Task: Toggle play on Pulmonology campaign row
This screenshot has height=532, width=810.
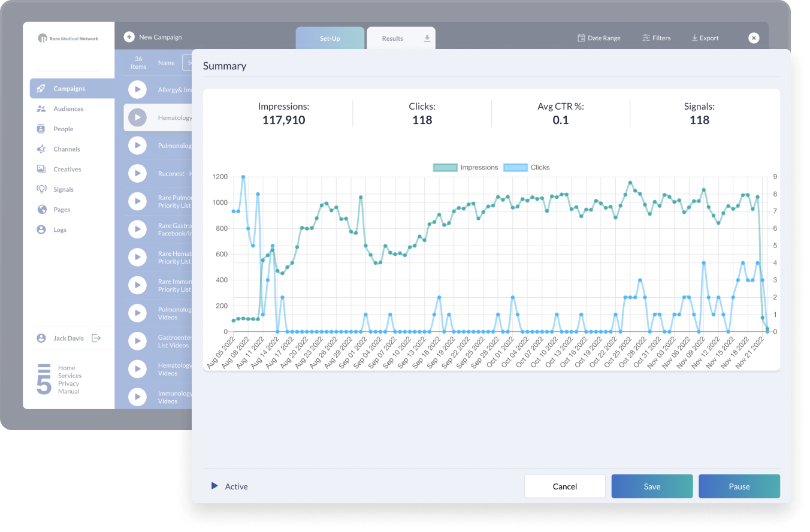Action: (137, 146)
